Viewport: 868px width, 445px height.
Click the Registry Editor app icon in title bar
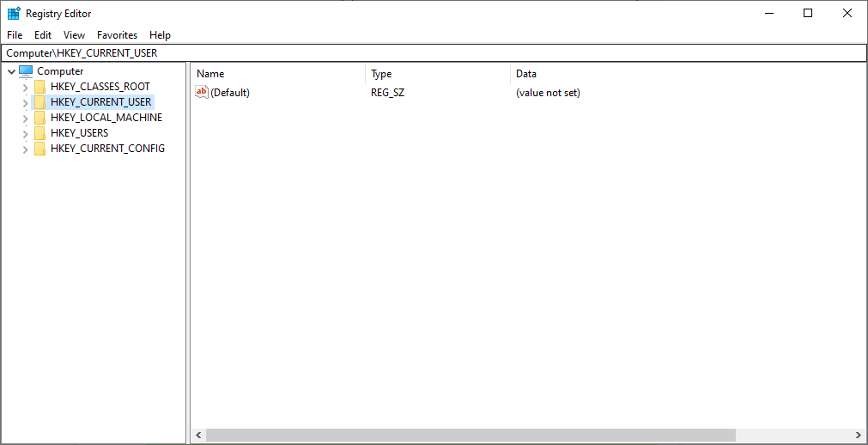coord(14,13)
